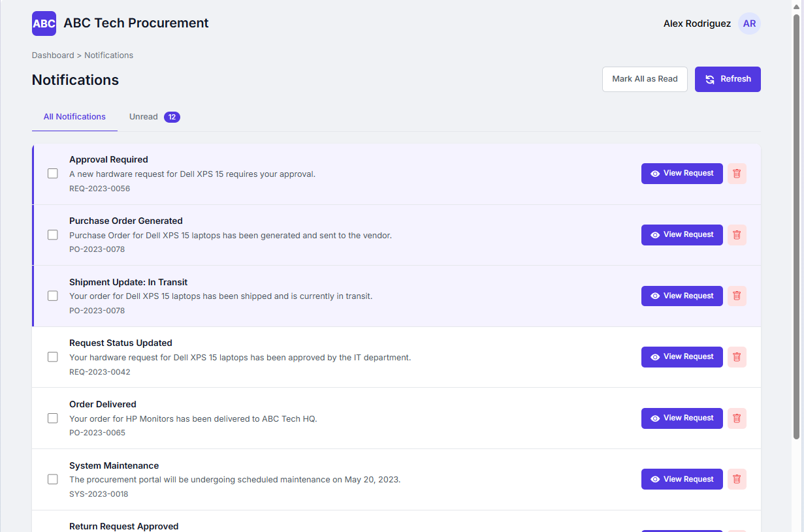
Task: View Request for Request Status Updated
Action: (682, 357)
